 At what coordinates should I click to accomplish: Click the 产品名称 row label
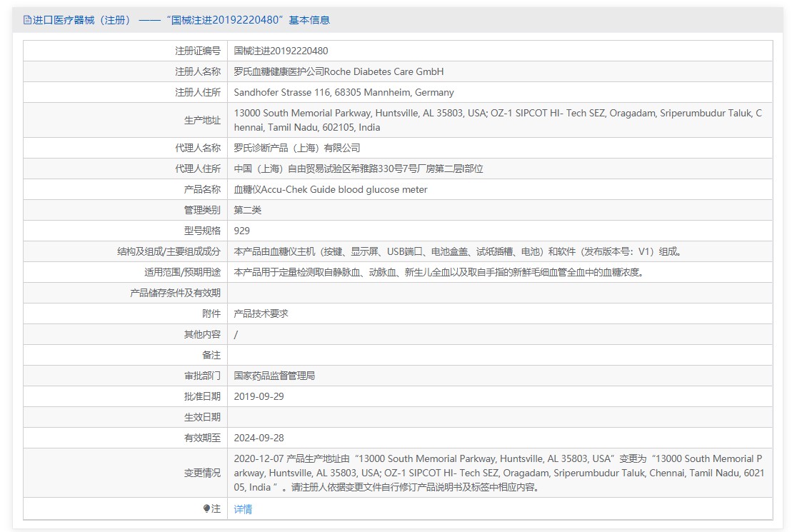click(202, 189)
